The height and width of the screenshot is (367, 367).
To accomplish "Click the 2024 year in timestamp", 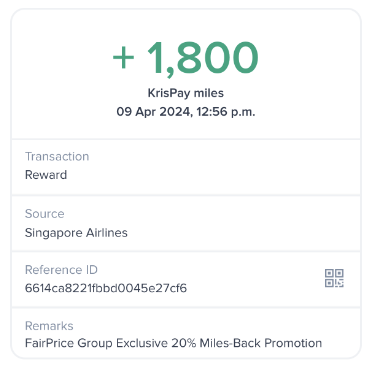I will tap(175, 112).
